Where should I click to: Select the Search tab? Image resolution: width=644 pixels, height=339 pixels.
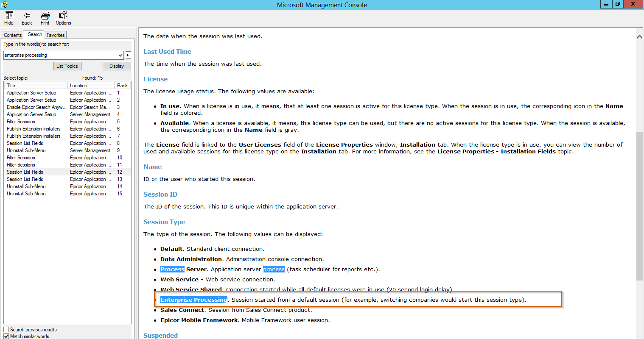(35, 34)
